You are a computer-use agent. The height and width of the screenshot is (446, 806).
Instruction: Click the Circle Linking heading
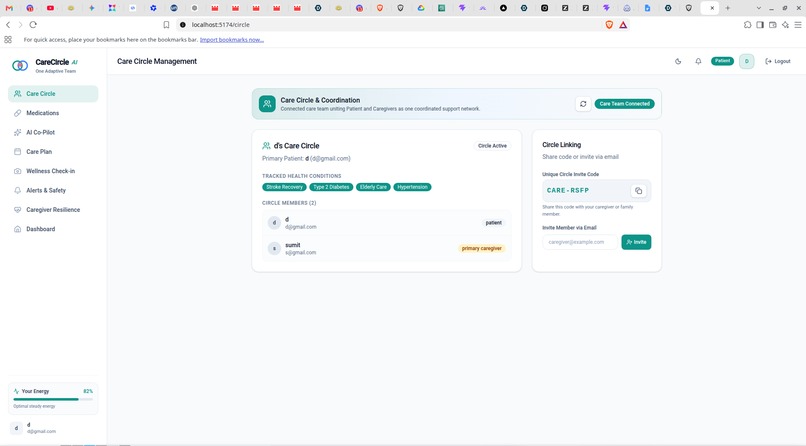(x=561, y=145)
